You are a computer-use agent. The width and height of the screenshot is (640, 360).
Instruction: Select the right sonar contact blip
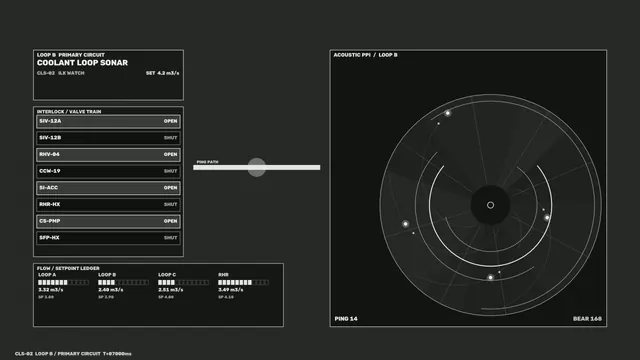[x=547, y=218]
